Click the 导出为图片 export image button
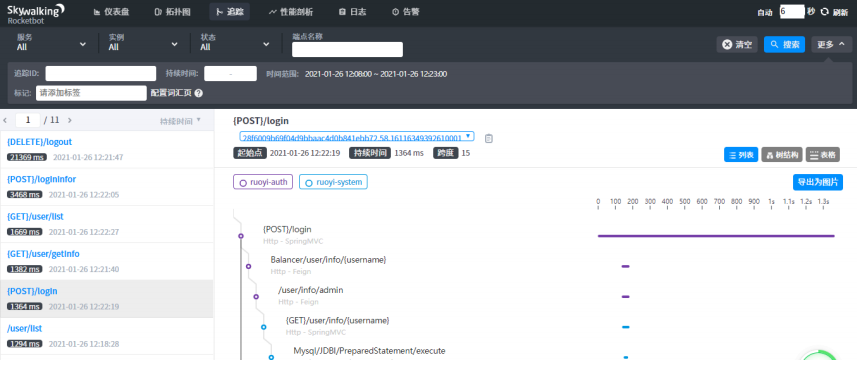The height and width of the screenshot is (368, 857). click(818, 182)
